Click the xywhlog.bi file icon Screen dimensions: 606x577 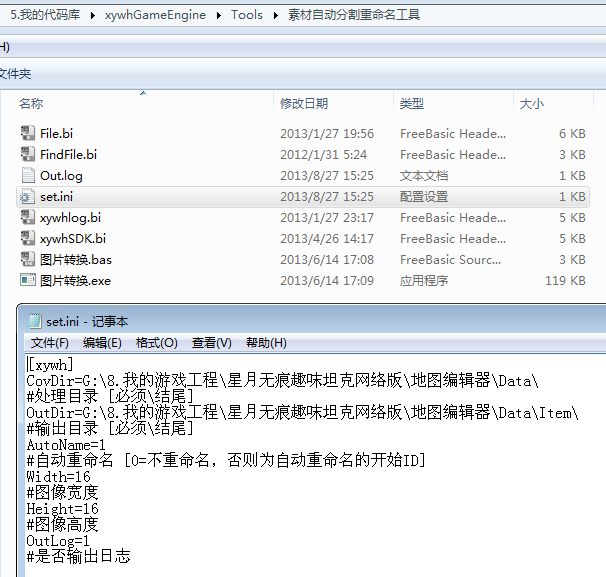[x=28, y=217]
